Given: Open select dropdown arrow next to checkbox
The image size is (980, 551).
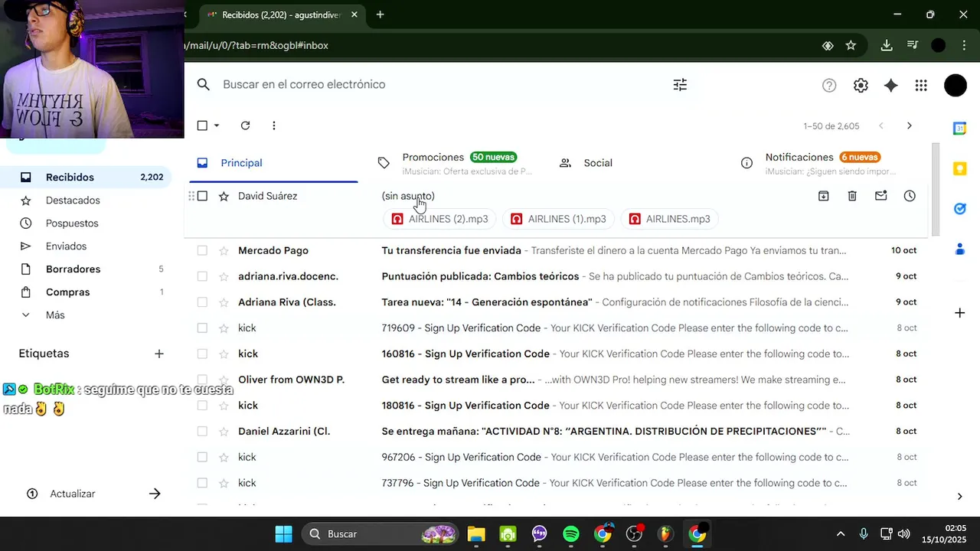Looking at the screenshot, I should 217,126.
